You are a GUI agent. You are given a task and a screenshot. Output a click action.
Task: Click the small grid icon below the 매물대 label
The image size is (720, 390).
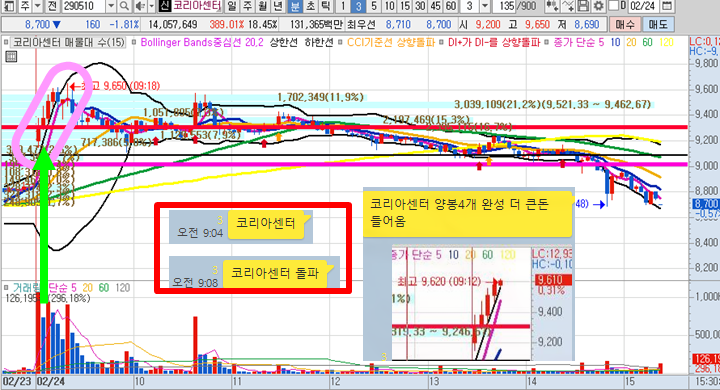click(11, 57)
